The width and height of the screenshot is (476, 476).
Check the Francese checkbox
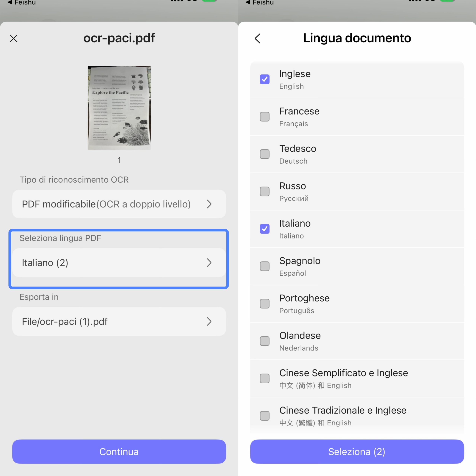pos(265,117)
